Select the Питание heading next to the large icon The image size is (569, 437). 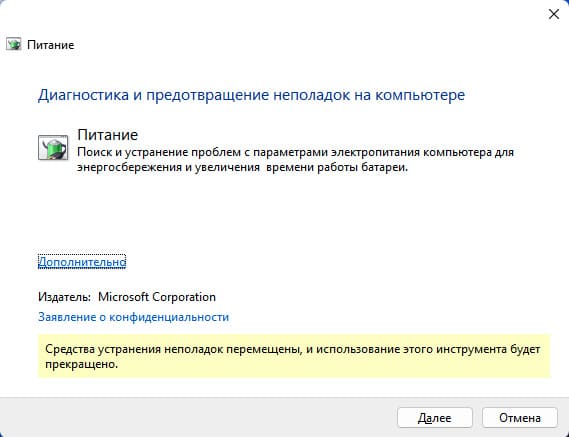[x=107, y=135]
